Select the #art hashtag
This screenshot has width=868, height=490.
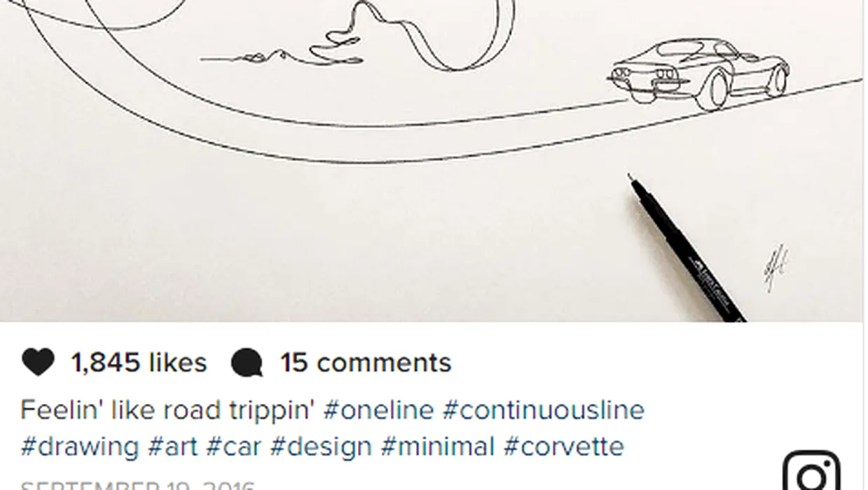(x=173, y=447)
